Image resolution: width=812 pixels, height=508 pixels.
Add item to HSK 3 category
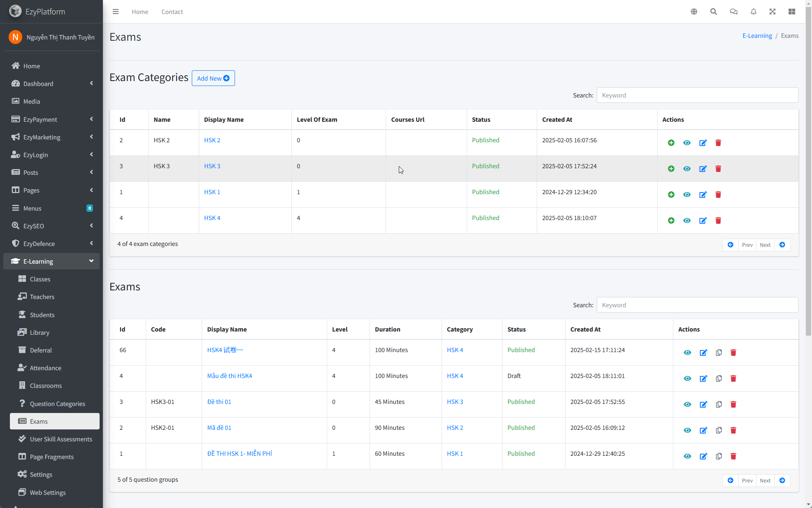(x=671, y=169)
